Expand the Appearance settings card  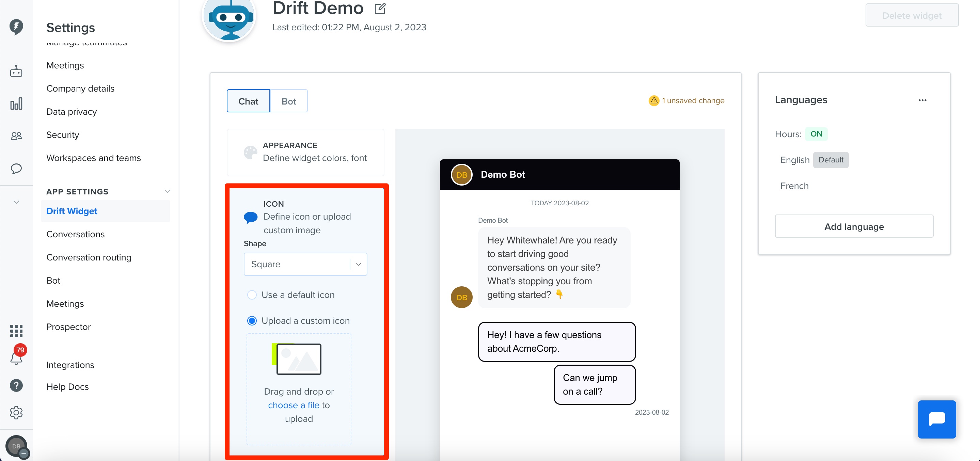pos(305,152)
